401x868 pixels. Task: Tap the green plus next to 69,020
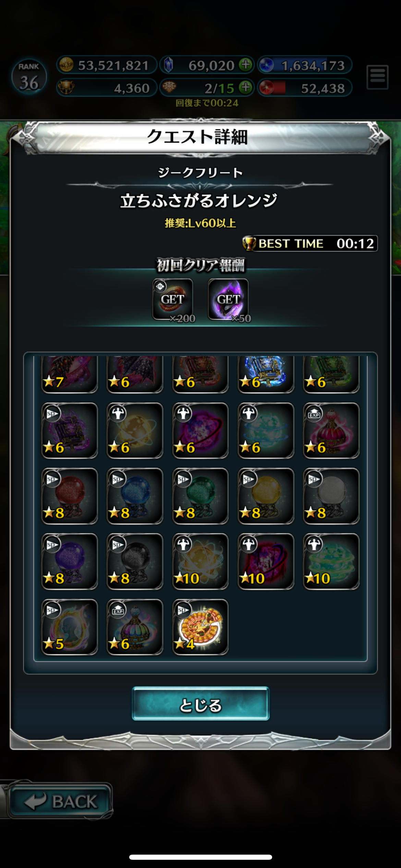tap(245, 65)
